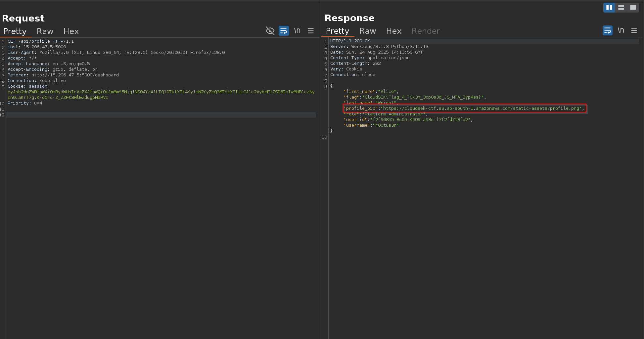The width and height of the screenshot is (644, 339).
Task: Select side-by-side split layout icon
Action: [609, 8]
